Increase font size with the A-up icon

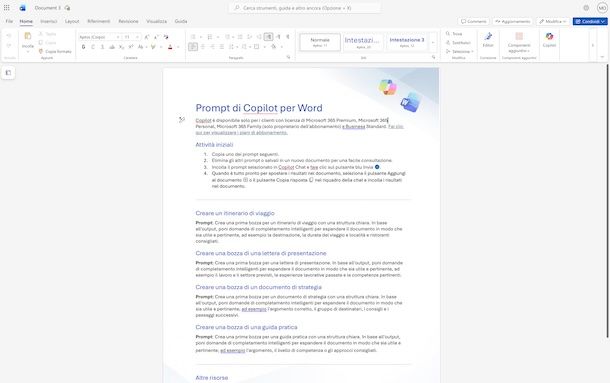147,37
